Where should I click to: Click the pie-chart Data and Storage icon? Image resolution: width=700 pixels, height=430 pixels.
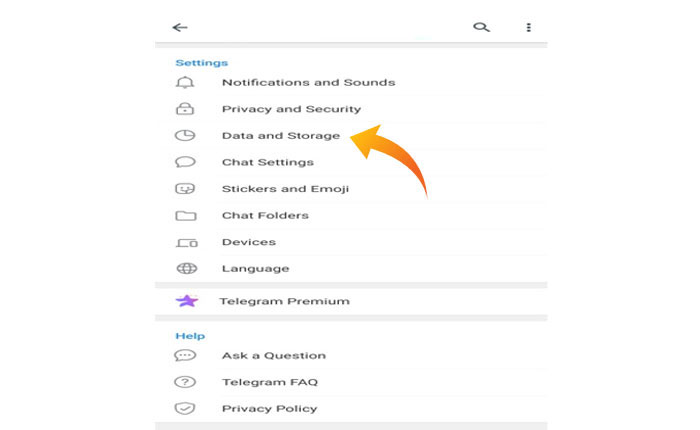click(x=185, y=136)
